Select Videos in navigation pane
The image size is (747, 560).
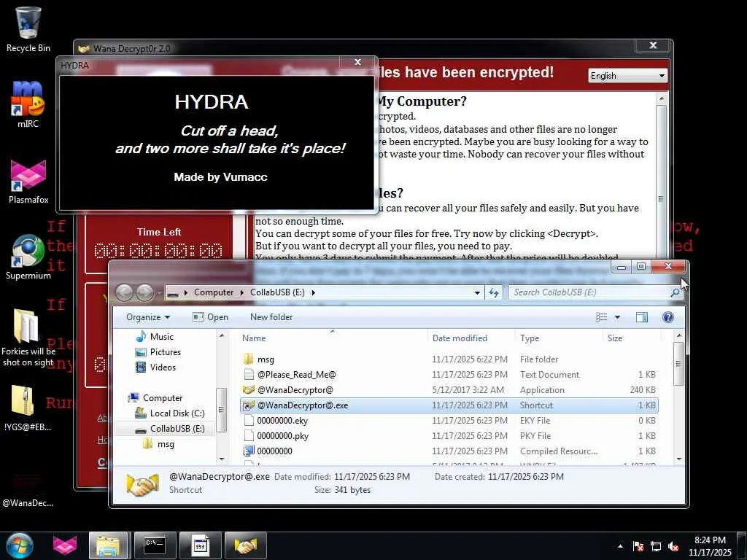155,367
